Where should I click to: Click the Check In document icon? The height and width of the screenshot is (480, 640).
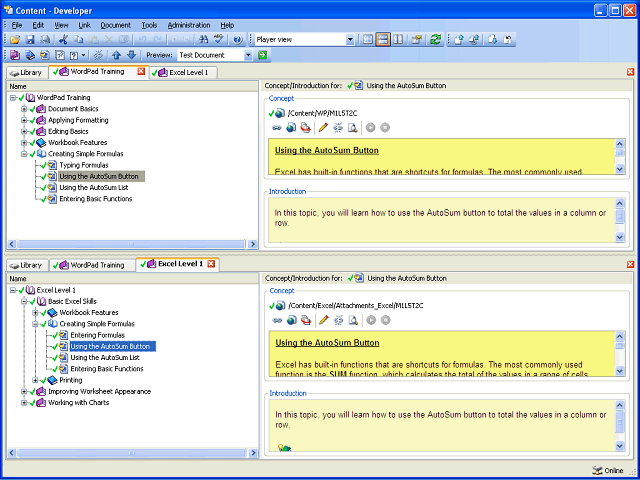459,40
